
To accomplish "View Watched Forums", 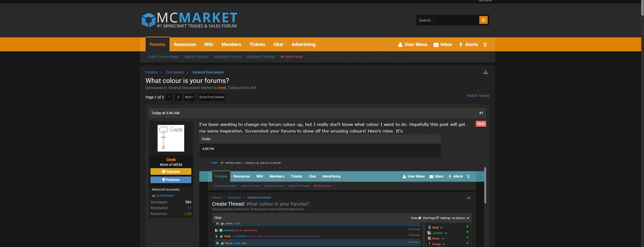I will point(228,57).
